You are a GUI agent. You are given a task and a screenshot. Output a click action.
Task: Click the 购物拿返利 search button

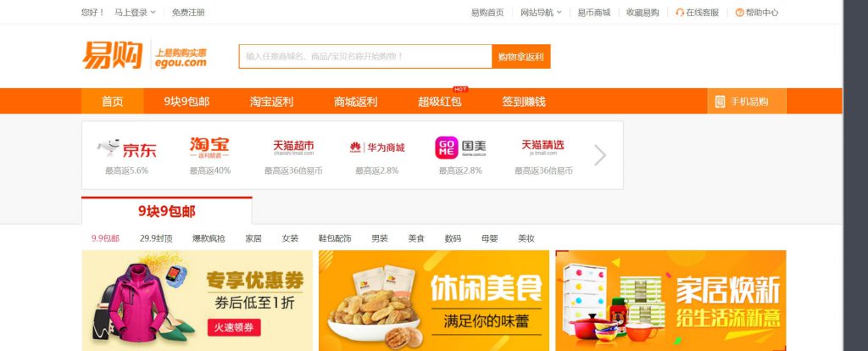[521, 57]
